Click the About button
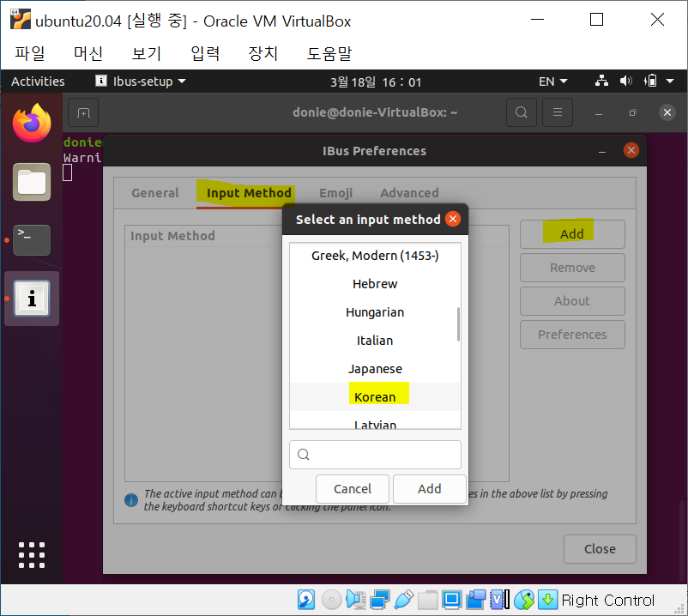 [572, 301]
